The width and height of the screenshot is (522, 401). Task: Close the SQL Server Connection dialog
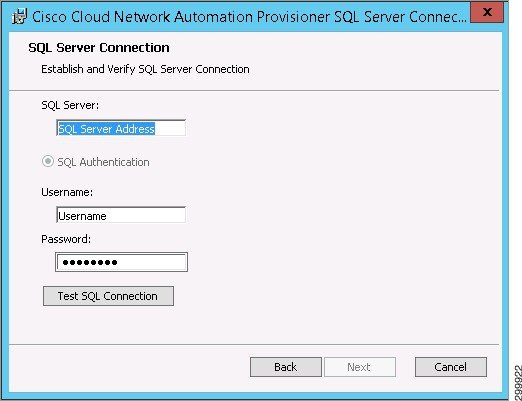click(x=487, y=12)
